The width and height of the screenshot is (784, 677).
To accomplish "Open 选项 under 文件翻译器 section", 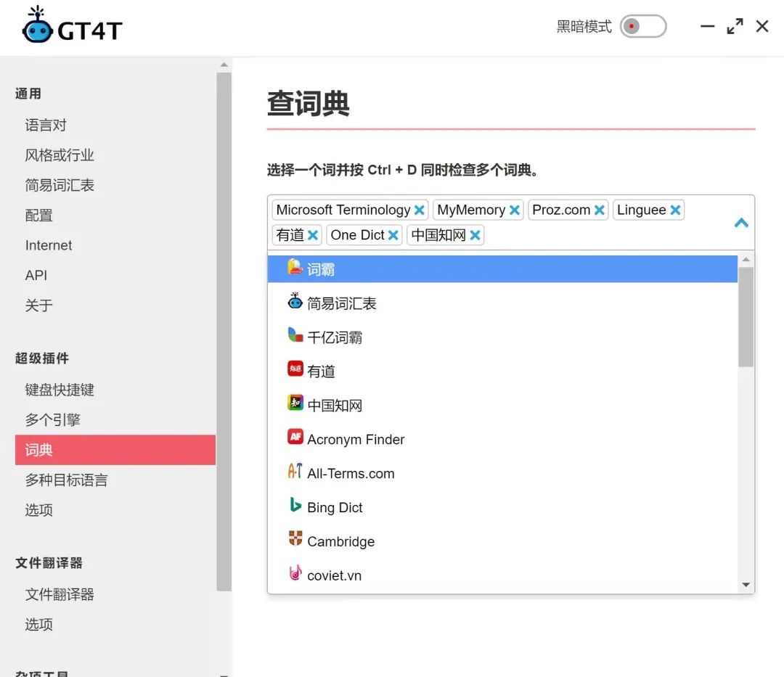I will [38, 625].
